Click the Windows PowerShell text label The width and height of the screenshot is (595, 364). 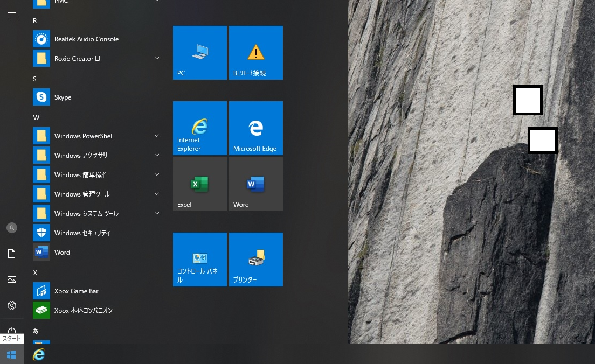pyautogui.click(x=84, y=136)
